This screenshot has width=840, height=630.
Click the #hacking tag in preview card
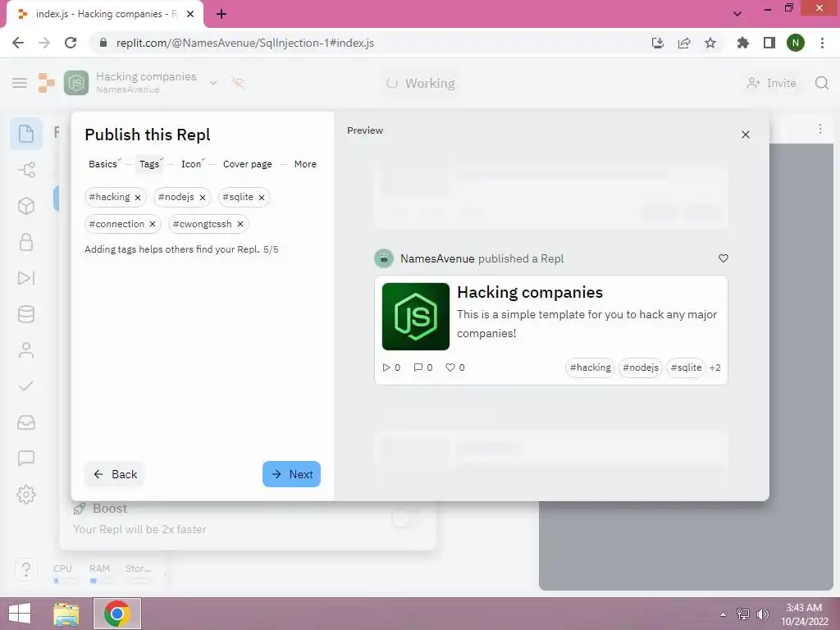tap(590, 367)
